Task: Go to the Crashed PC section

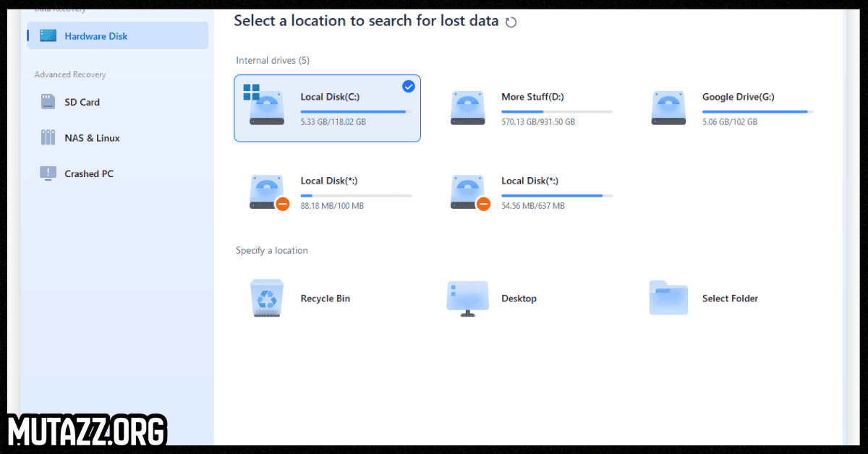Action: pyautogui.click(x=89, y=174)
